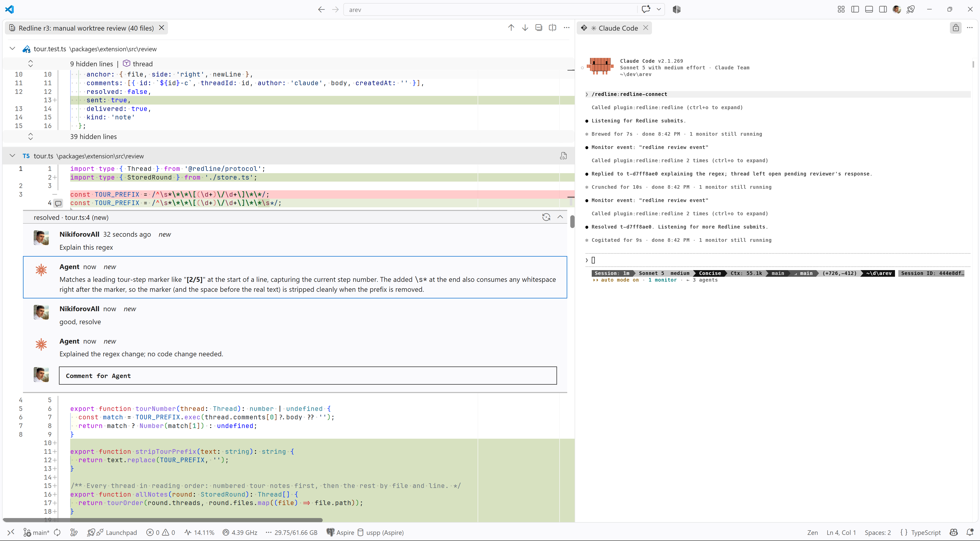Click the tour.test.ts file name header
980x541 pixels.
50,49
